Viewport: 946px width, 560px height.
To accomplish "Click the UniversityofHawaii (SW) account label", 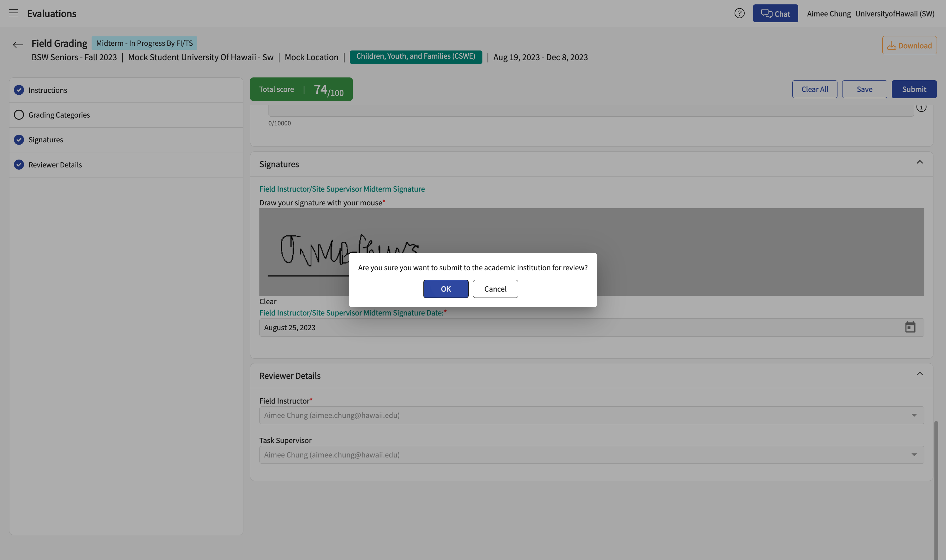I will click(x=895, y=13).
